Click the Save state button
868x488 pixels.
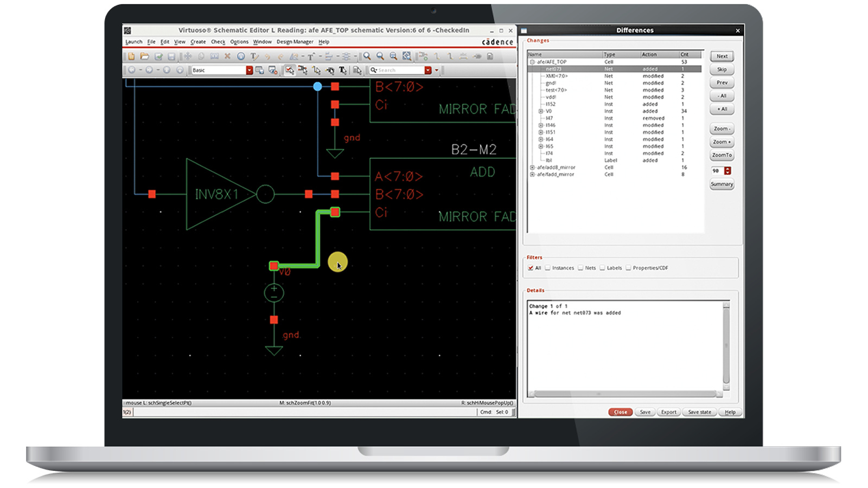click(x=699, y=412)
